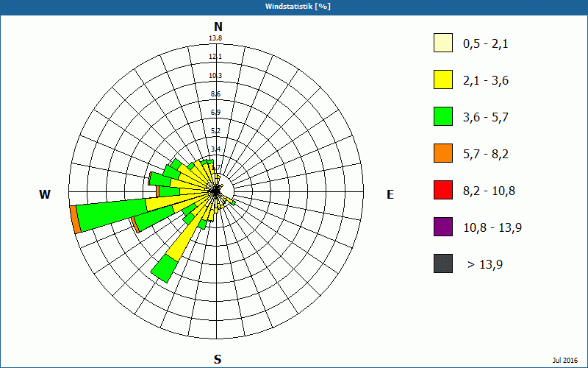
Task: Click the red 8,2 - 10,8 legend swatch
Action: (x=443, y=190)
